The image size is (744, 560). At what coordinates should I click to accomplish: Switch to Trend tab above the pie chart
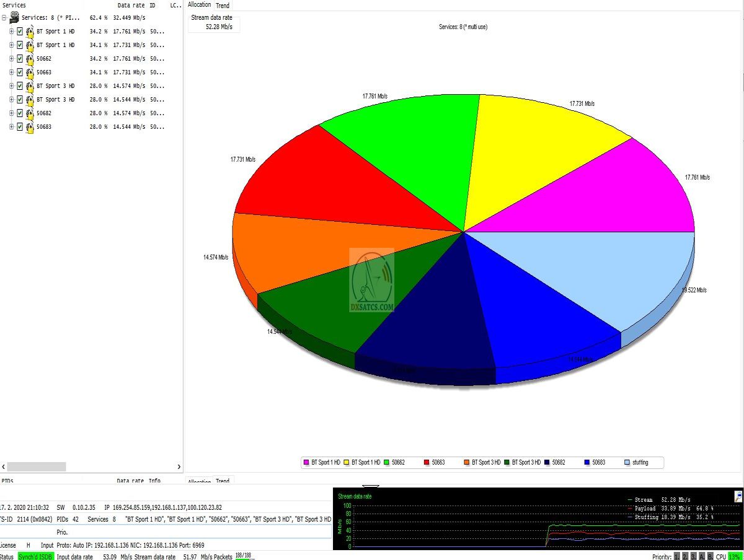[x=222, y=6]
